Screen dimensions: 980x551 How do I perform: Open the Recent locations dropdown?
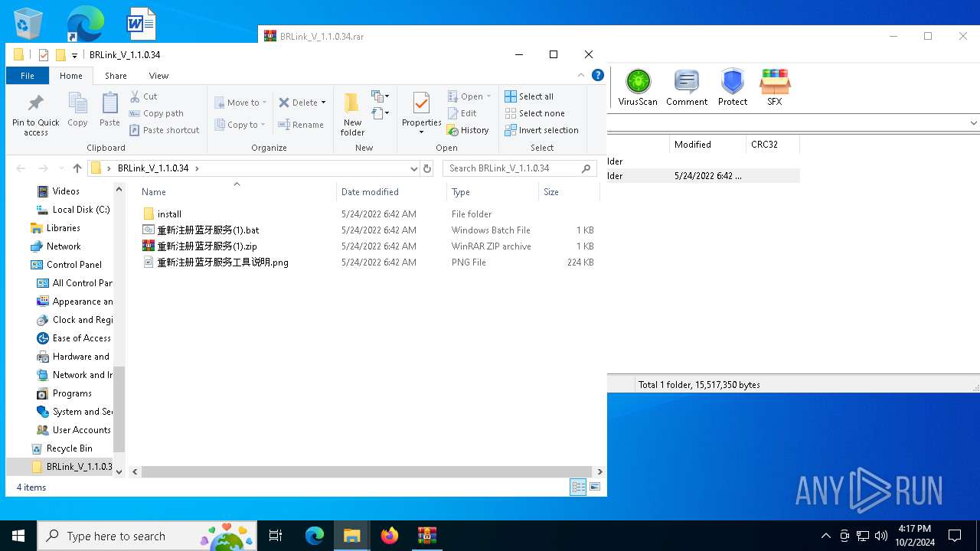(x=60, y=168)
